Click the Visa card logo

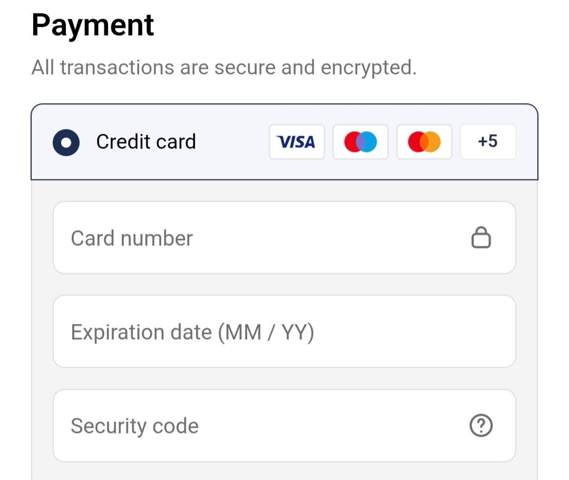coord(296,142)
